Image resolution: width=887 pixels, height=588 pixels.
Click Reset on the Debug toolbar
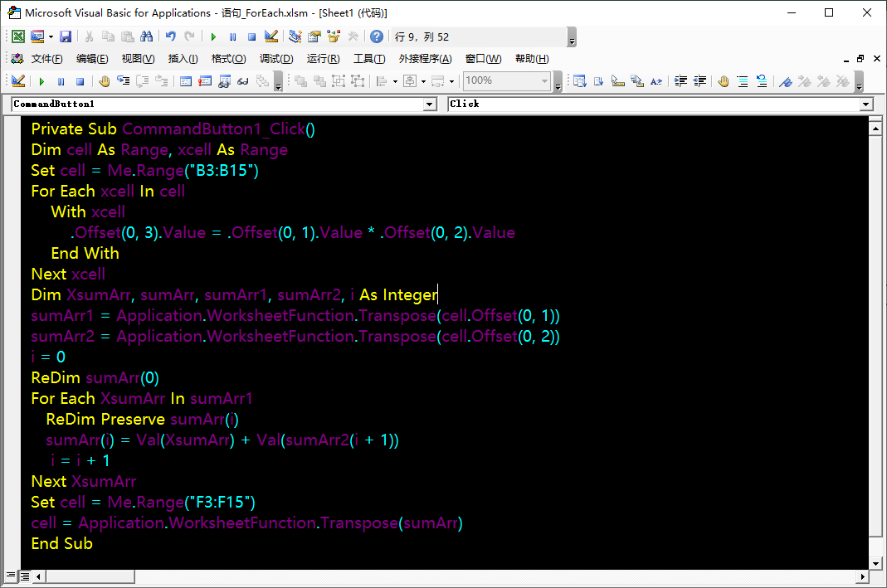coord(80,80)
